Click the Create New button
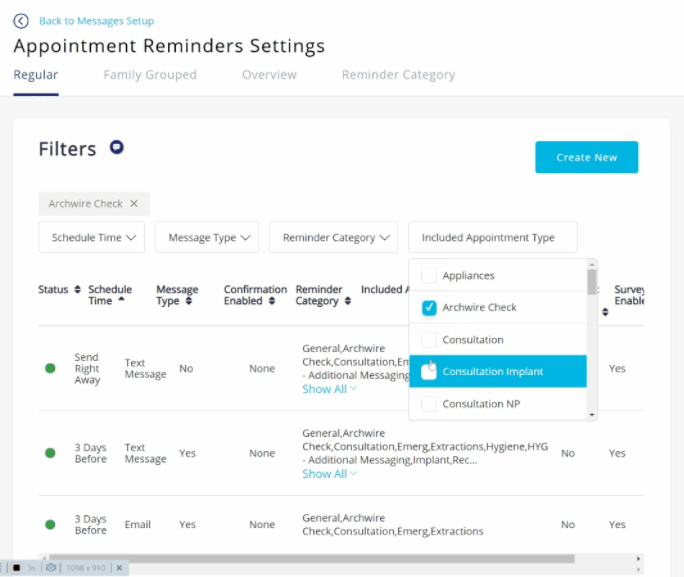The height and width of the screenshot is (577, 684). (586, 157)
